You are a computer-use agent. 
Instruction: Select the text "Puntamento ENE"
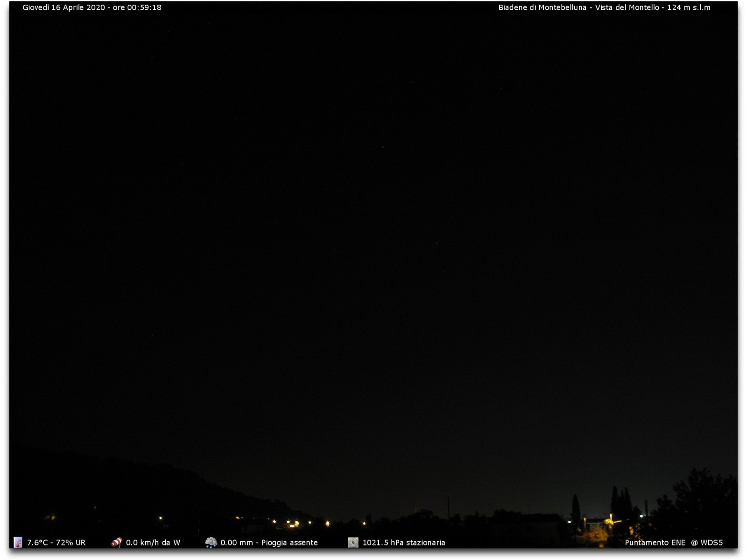coord(655,543)
